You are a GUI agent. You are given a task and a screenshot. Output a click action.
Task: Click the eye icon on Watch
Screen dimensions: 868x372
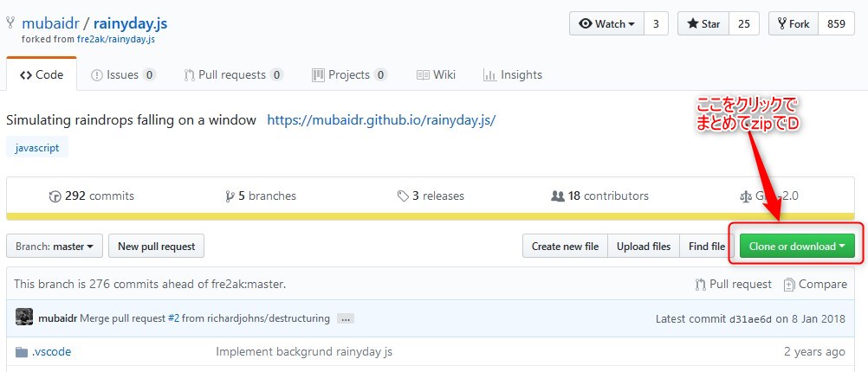pyautogui.click(x=586, y=23)
